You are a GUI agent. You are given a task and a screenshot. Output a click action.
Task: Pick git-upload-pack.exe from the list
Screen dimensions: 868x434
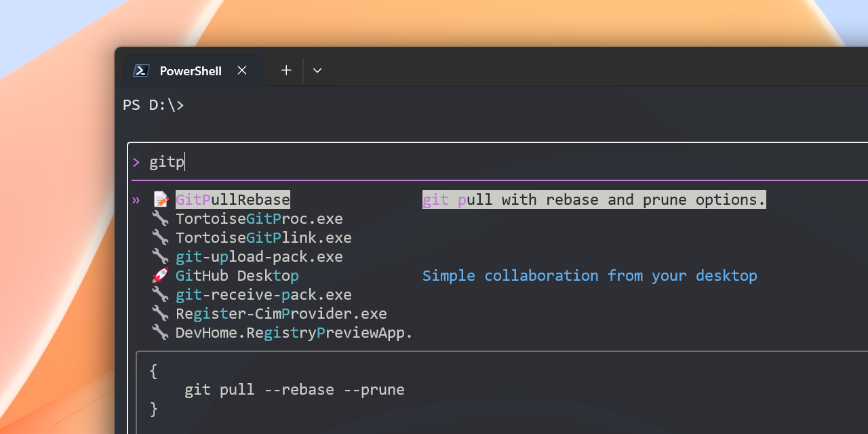coord(259,256)
